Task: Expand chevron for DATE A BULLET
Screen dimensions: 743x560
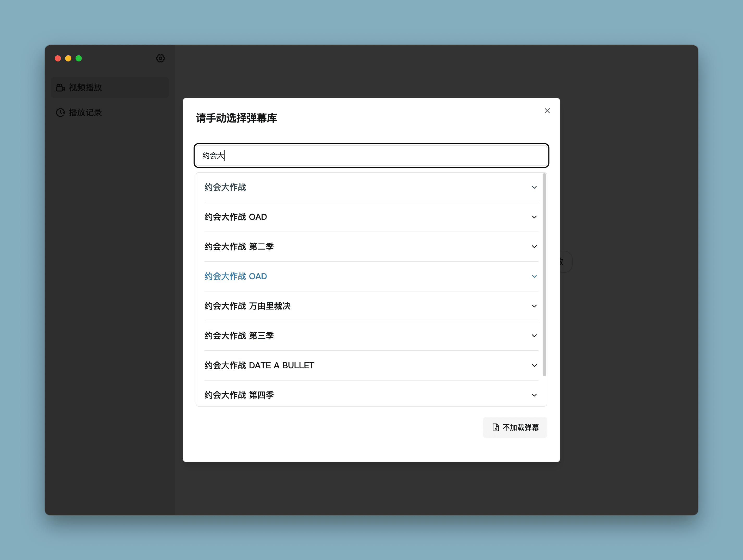Action: point(534,365)
